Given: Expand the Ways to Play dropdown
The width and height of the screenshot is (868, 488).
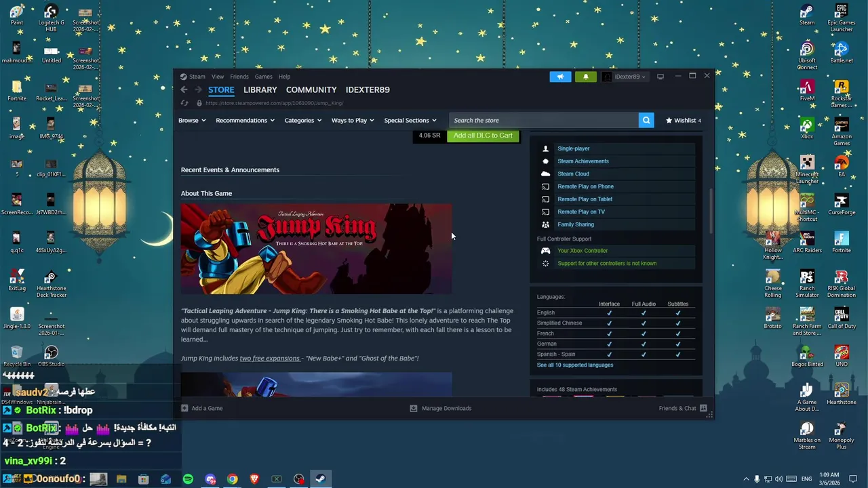Looking at the screenshot, I should [x=353, y=120].
